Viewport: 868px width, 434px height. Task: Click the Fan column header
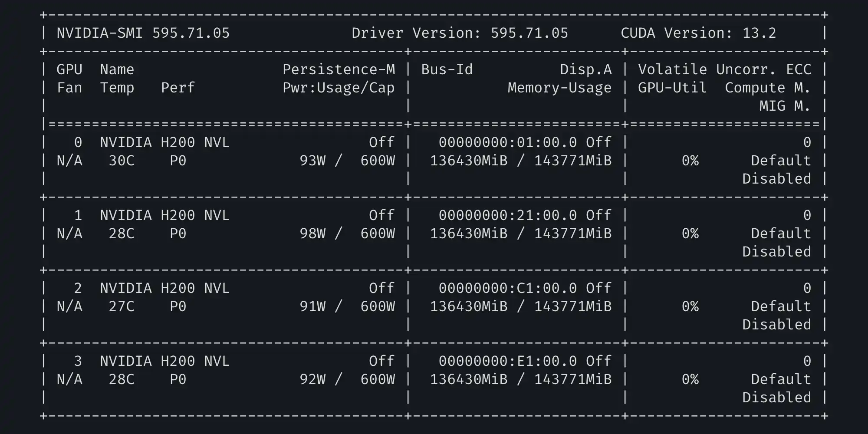point(69,88)
